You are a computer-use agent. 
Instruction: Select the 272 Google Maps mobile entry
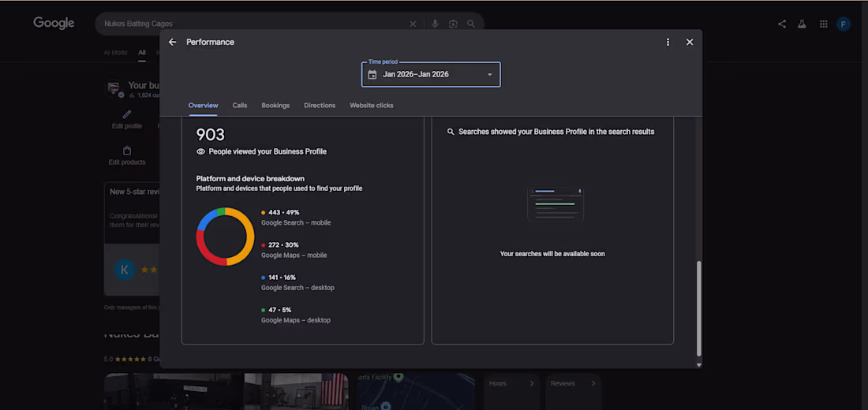(294, 250)
